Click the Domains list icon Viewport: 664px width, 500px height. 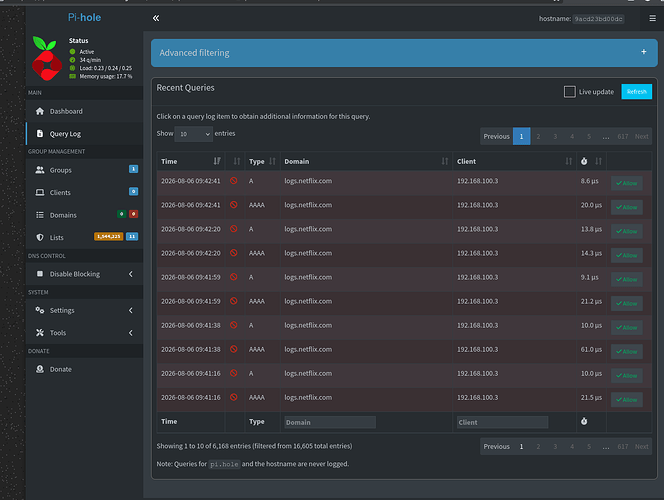(x=40, y=215)
